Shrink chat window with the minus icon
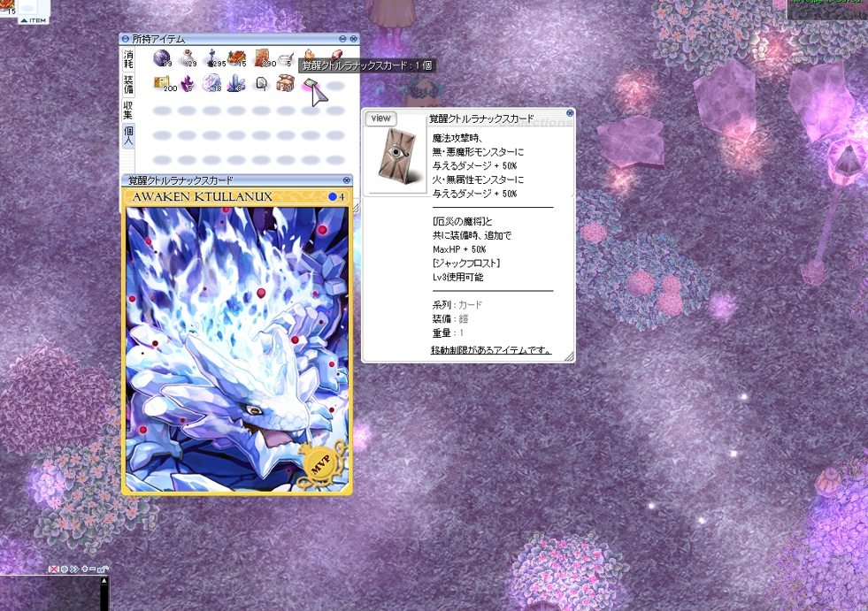The image size is (868, 611). coord(93,569)
